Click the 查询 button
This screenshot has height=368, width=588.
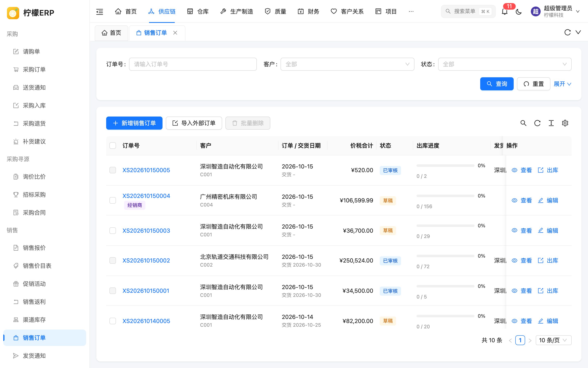(x=497, y=84)
